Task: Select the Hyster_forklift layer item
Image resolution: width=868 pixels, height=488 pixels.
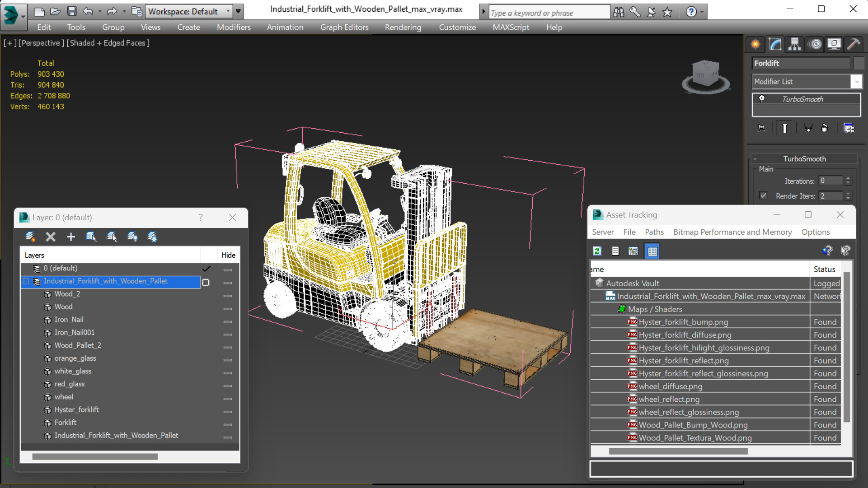Action: 76,409
